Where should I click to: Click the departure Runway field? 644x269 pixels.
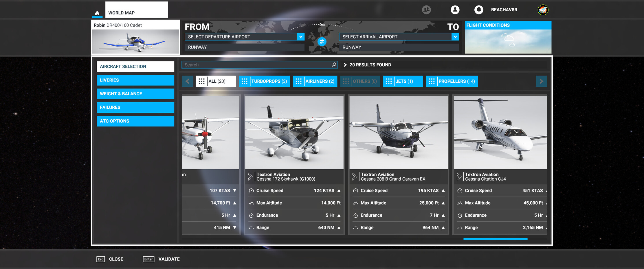(x=245, y=47)
